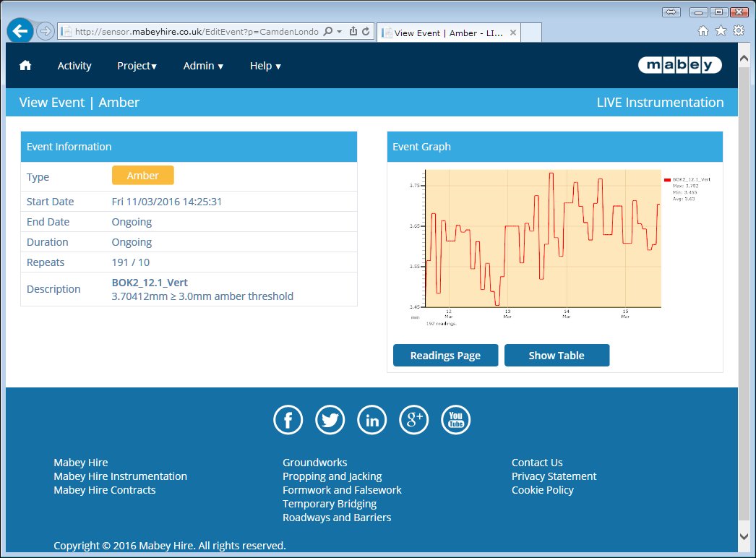Click the LIVE Instrumentation heading text

tap(660, 102)
